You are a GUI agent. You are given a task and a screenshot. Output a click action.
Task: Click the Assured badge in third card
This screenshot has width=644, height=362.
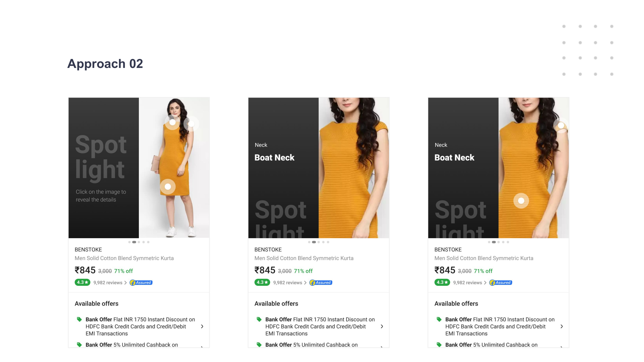pyautogui.click(x=501, y=282)
